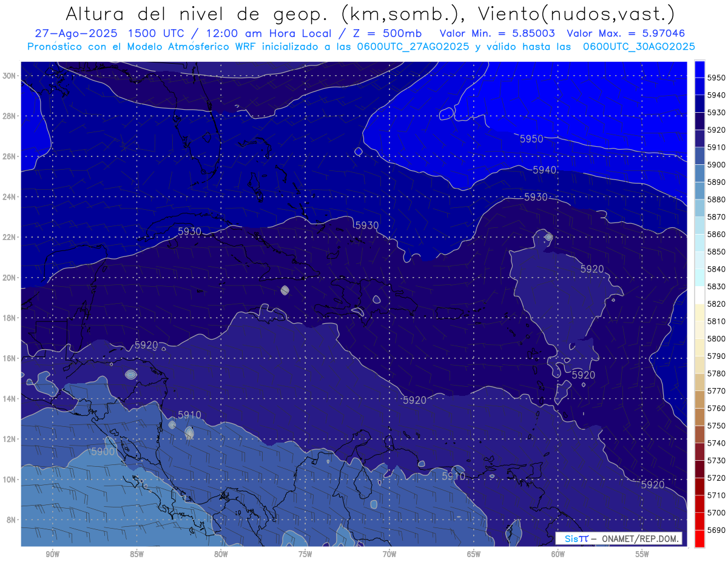This screenshot has height=562, width=728.
Task: Click the 5880 value in color legend
Action: 716,199
